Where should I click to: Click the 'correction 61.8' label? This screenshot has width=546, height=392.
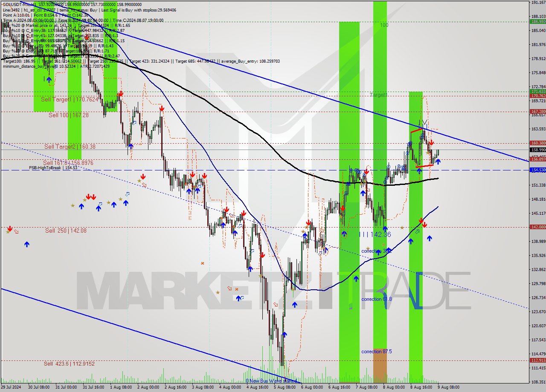[376, 299]
